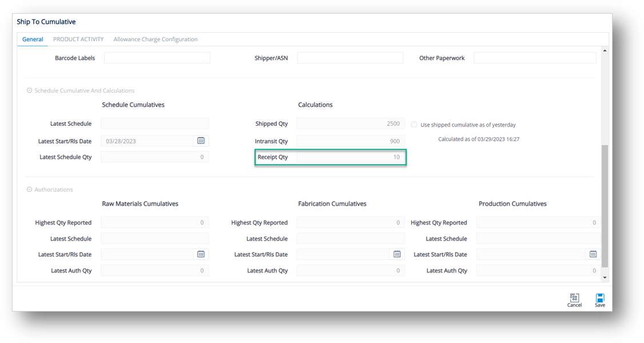Click the Intransit Qty label
Screen dimensions: 644x343
click(271, 141)
